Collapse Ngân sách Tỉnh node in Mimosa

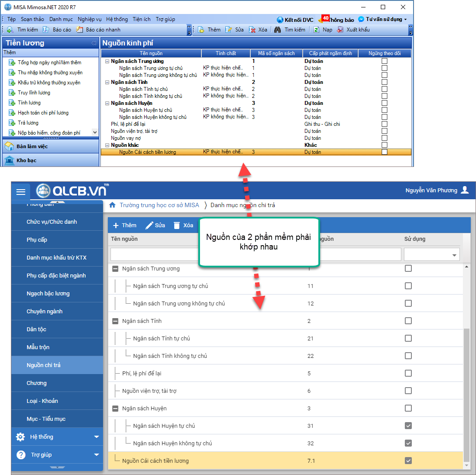point(107,82)
